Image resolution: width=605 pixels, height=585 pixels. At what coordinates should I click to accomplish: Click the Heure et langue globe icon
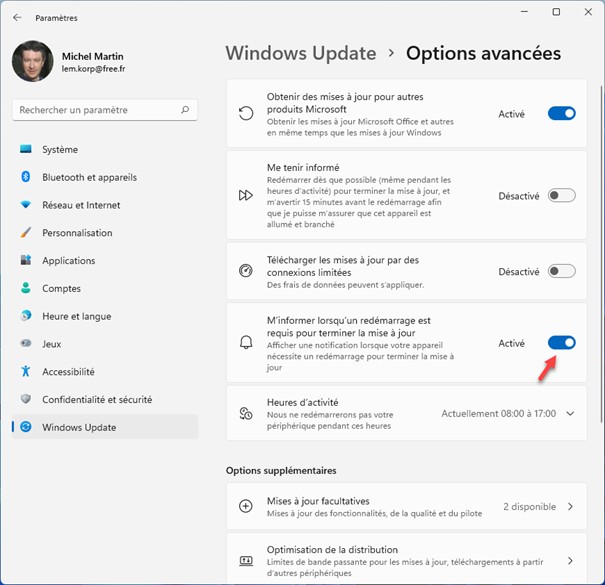(x=26, y=316)
